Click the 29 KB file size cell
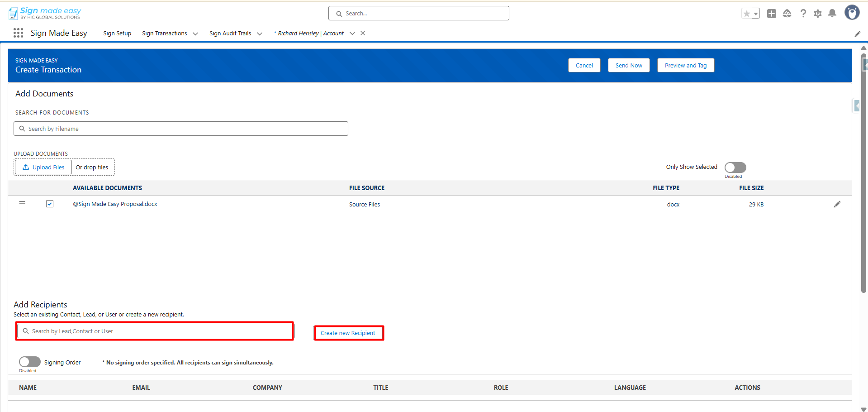 pyautogui.click(x=756, y=205)
